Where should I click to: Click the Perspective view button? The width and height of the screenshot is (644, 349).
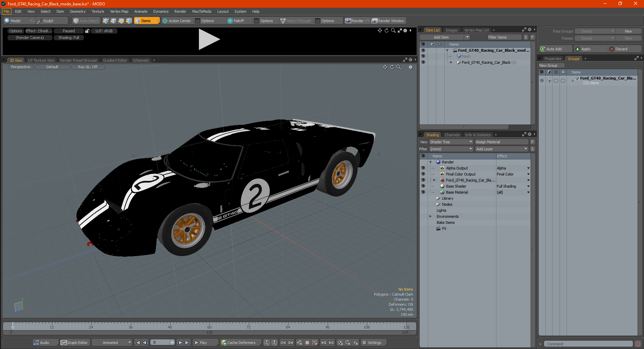[20, 67]
